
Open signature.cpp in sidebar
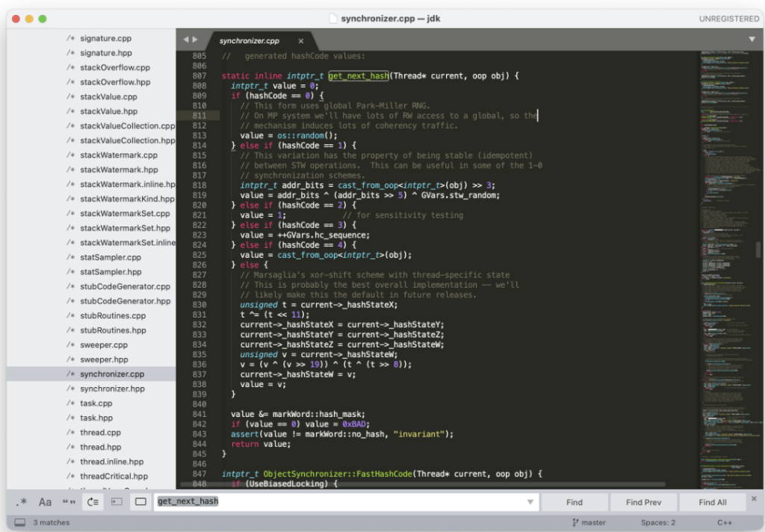tap(106, 38)
